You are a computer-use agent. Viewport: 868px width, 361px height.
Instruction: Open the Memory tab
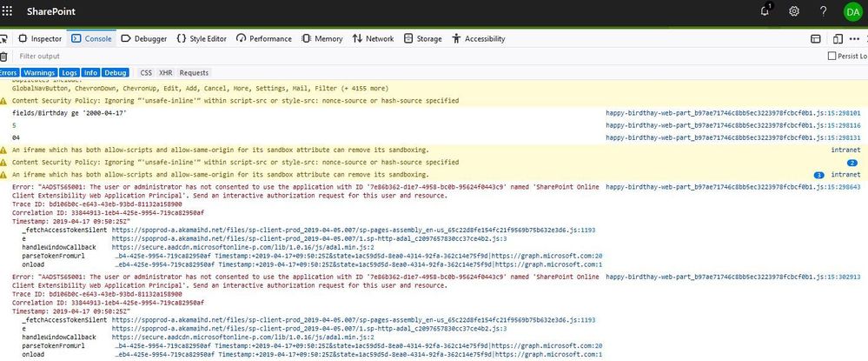[x=322, y=39]
